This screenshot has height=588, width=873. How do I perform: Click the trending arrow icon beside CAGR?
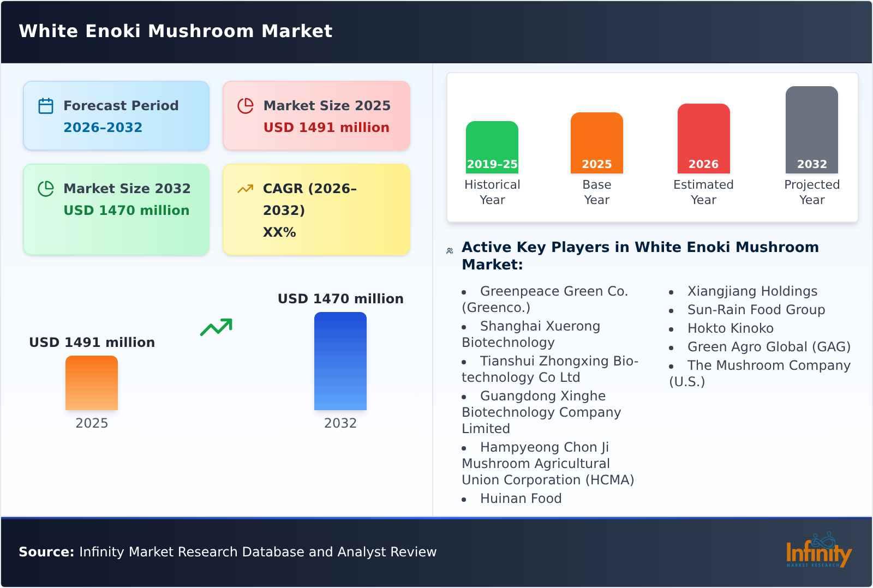pyautogui.click(x=246, y=189)
